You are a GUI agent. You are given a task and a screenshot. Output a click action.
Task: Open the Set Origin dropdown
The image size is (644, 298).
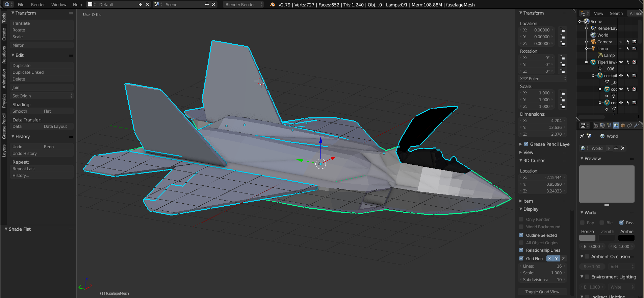point(42,96)
